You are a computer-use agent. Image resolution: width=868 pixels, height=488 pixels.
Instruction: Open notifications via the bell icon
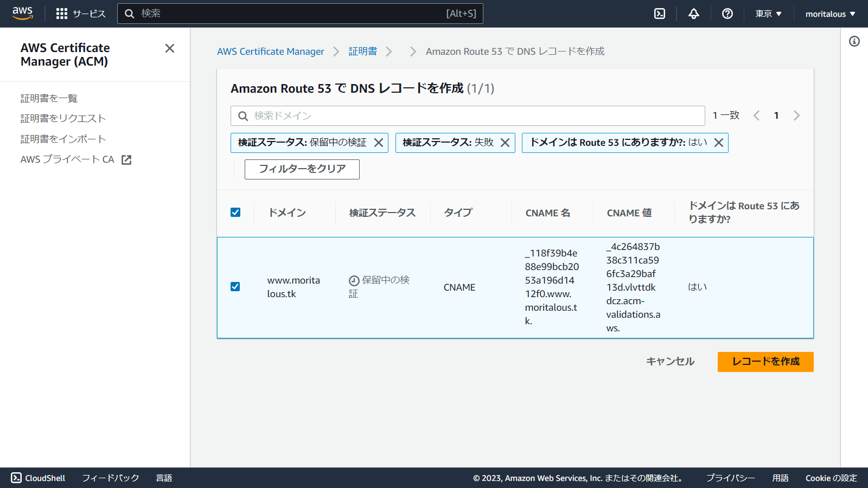[694, 14]
